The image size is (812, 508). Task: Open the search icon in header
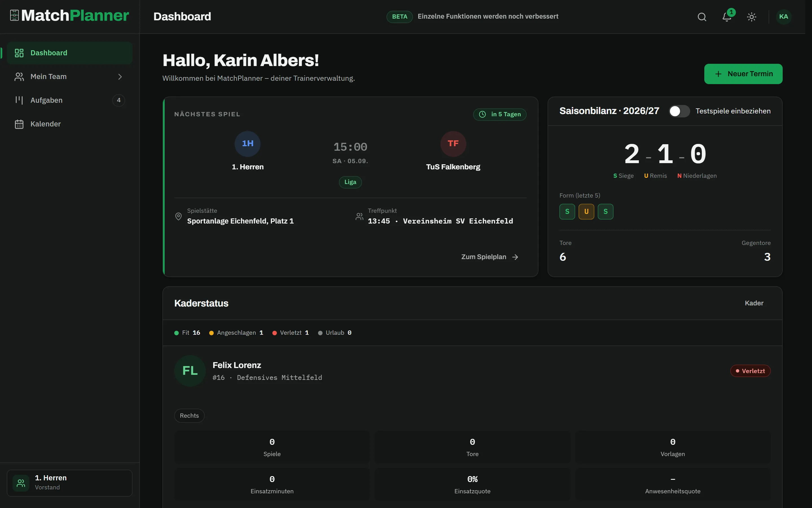pyautogui.click(x=702, y=17)
